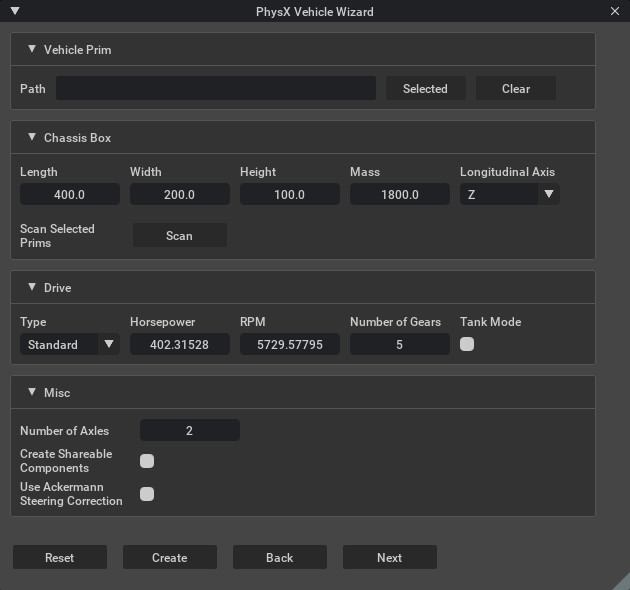Open the window menu triangle in title bar
This screenshot has width=630, height=590.
14,11
